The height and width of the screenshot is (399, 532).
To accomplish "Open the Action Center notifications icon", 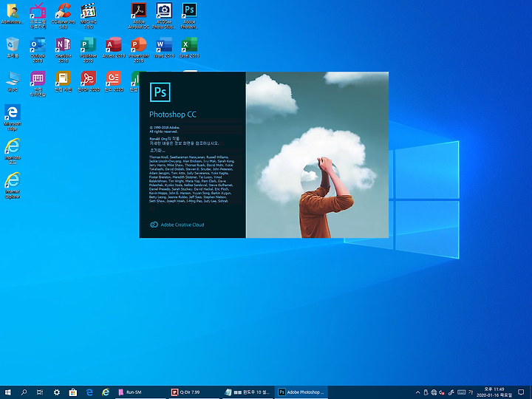I will click(521, 392).
